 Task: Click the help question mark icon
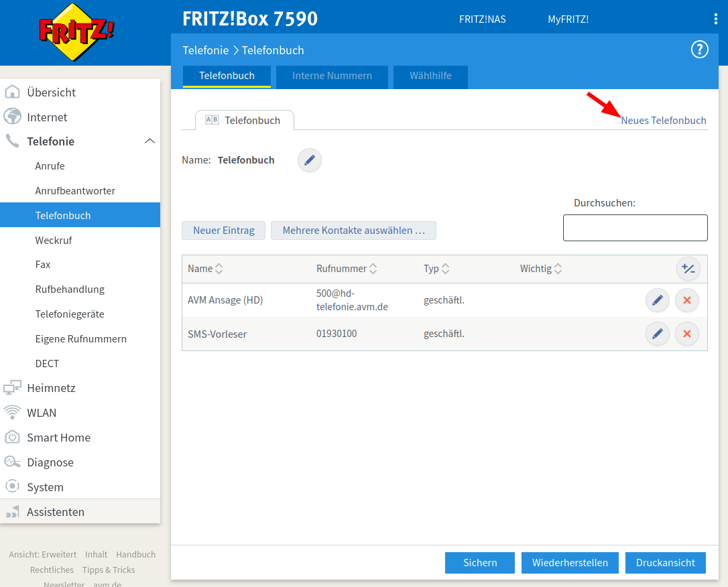pyautogui.click(x=699, y=50)
